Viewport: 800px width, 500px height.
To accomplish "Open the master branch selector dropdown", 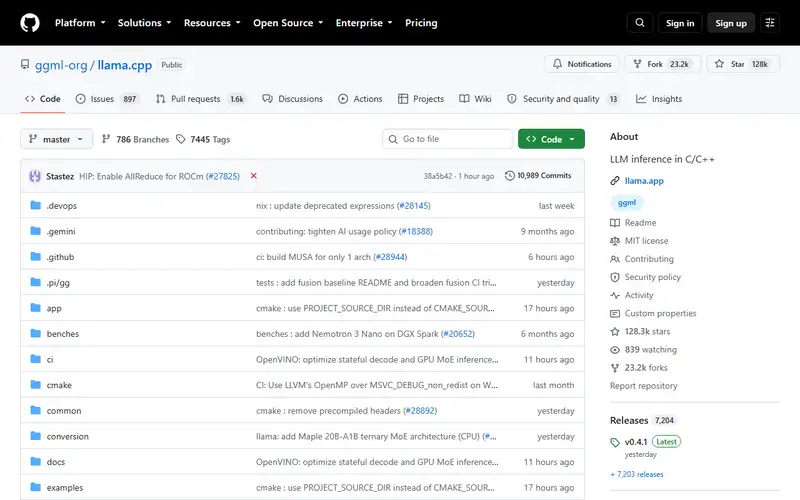I will click(57, 139).
